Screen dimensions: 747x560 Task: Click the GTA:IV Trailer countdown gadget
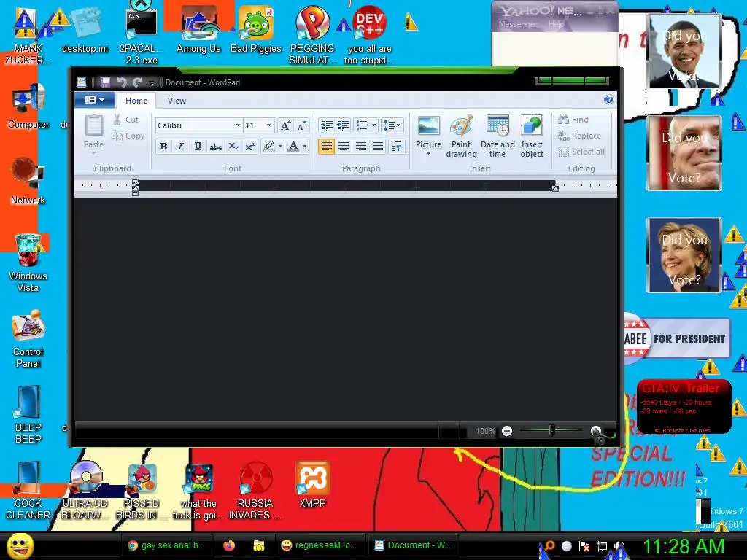[684, 406]
